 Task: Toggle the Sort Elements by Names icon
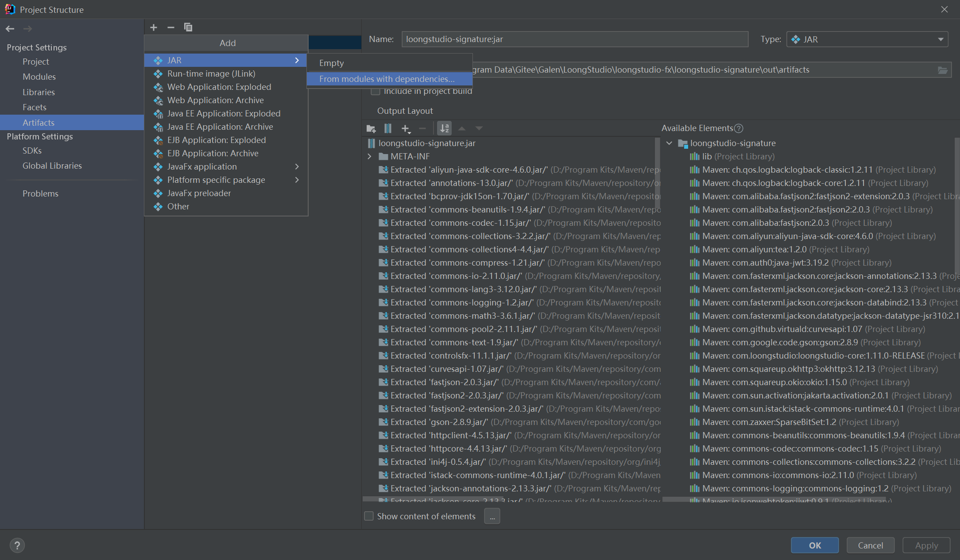click(444, 128)
